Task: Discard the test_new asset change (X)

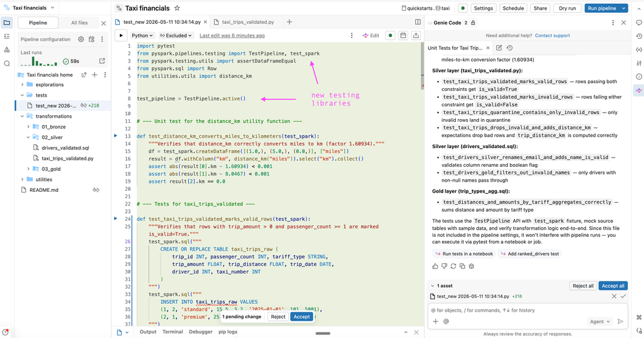Action: pyautogui.click(x=614, y=296)
